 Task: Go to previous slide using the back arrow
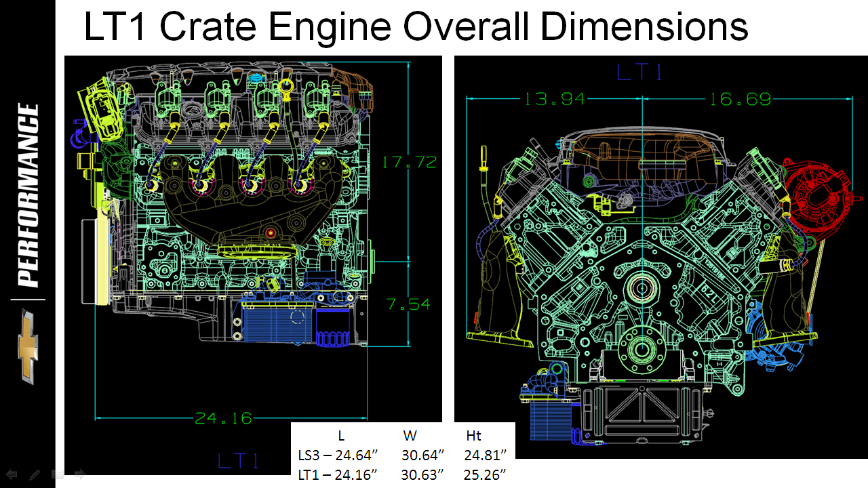12,474
